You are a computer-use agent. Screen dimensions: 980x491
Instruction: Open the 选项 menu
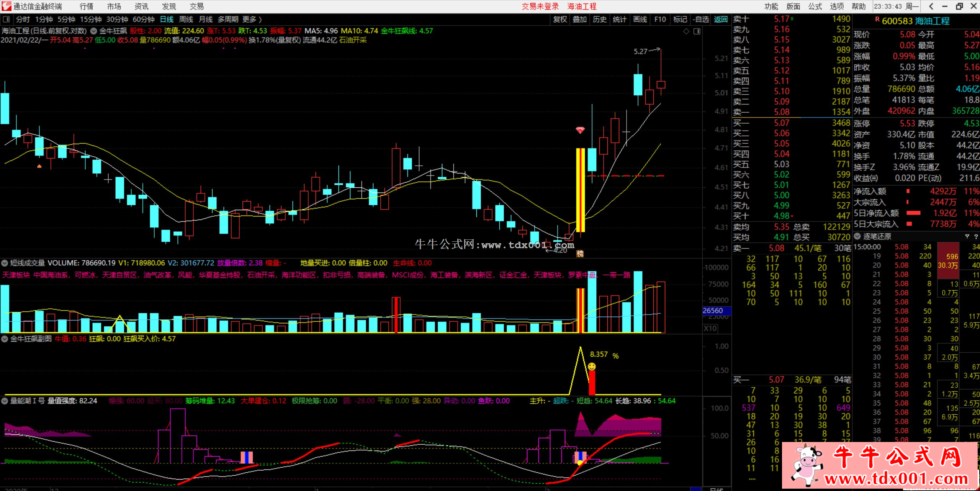837,6
